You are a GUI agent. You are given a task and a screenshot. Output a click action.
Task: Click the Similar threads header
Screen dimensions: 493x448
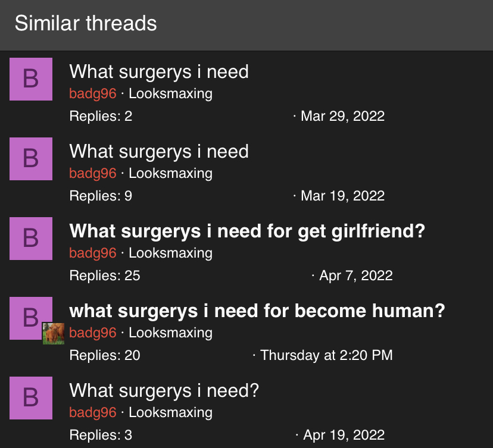pyautogui.click(x=86, y=24)
